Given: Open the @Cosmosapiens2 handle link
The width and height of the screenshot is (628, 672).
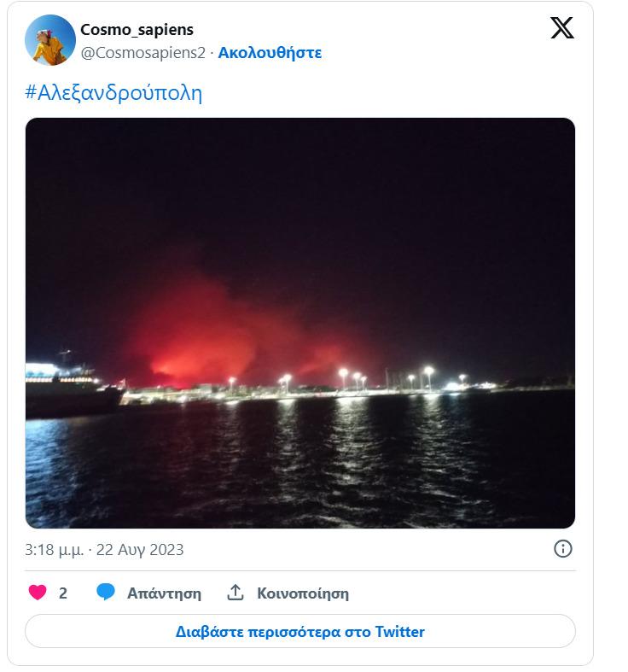Looking at the screenshot, I should coord(142,52).
